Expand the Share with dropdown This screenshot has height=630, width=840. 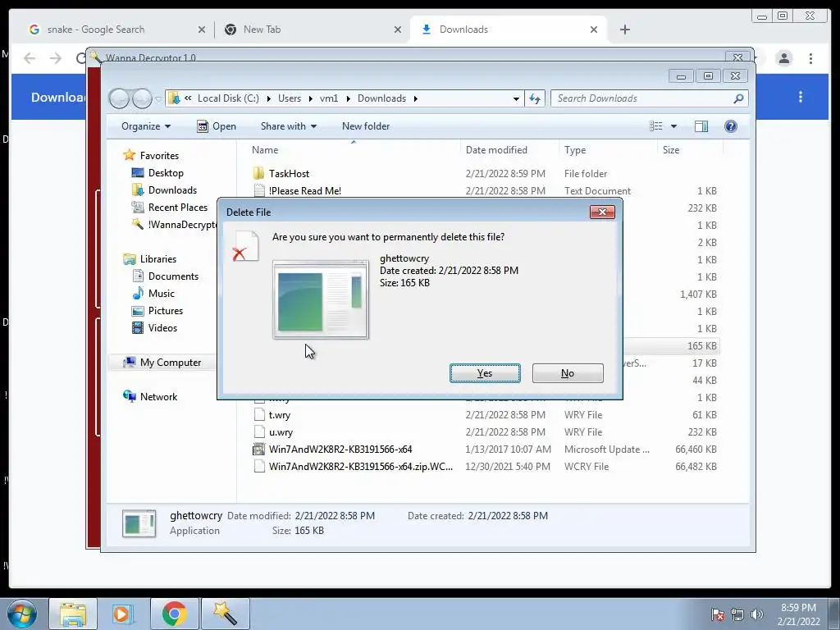point(289,126)
